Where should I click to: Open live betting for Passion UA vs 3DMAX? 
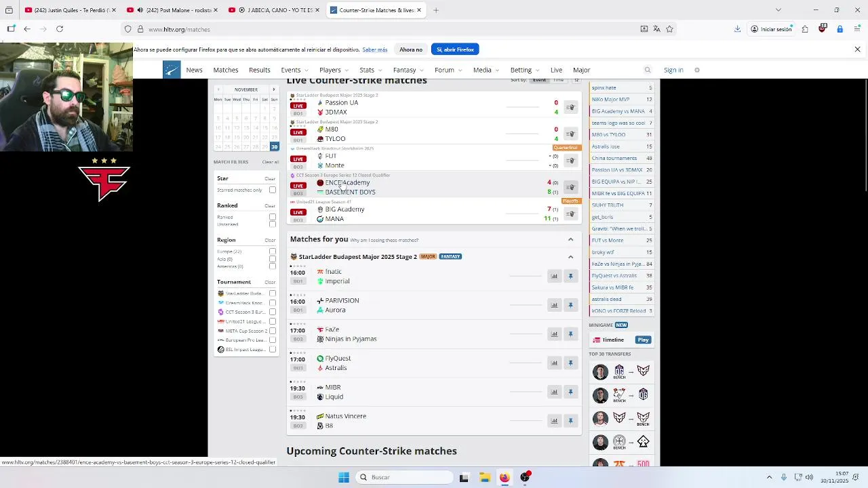pyautogui.click(x=571, y=107)
